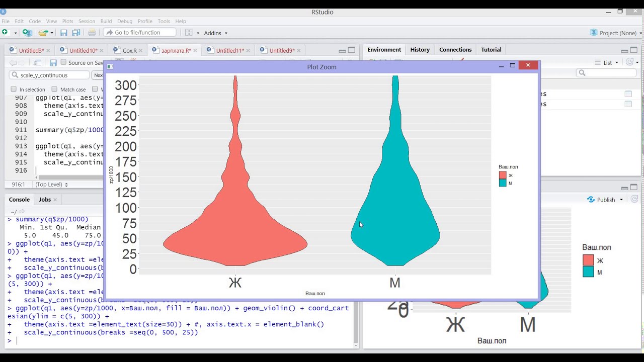The width and height of the screenshot is (644, 362).
Task: Click the scale_y_continuous find box
Action: 49,75
